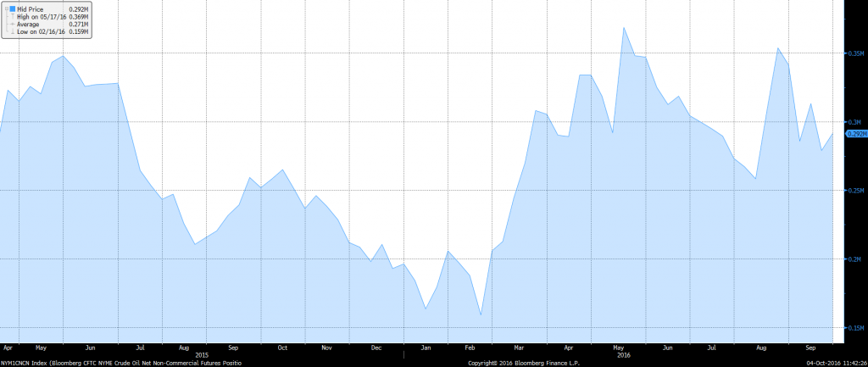Click the 0.25M y-axis label

pyautogui.click(x=857, y=191)
